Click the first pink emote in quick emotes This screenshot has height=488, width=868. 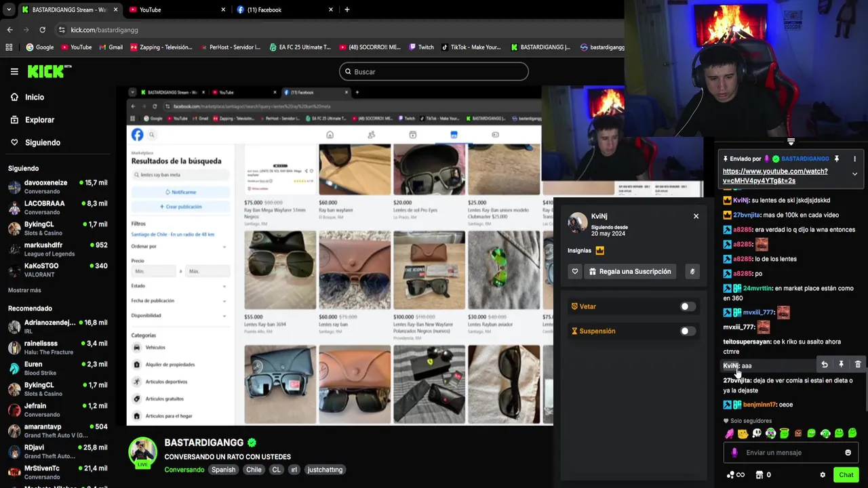[x=729, y=434]
